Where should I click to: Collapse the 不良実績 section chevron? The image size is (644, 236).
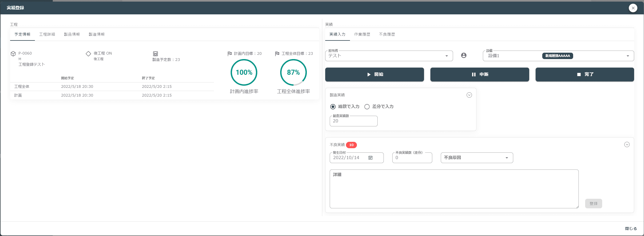627,144
